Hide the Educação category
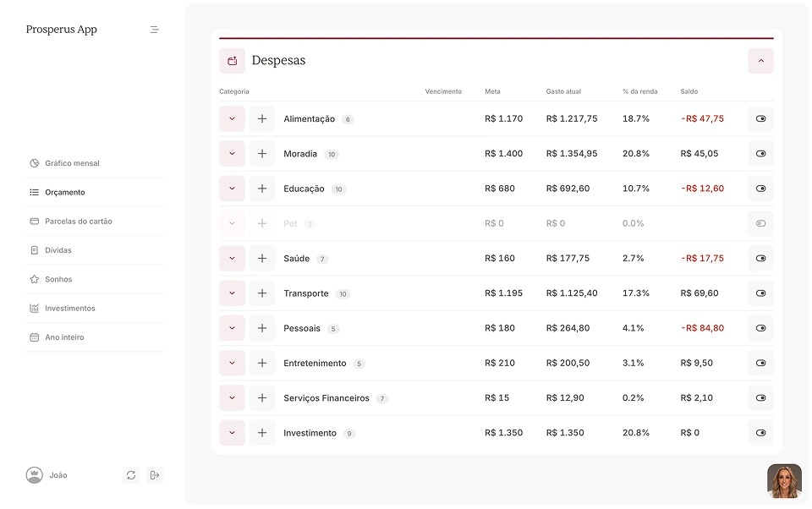Screen dimensions: 812x509 tap(760, 189)
